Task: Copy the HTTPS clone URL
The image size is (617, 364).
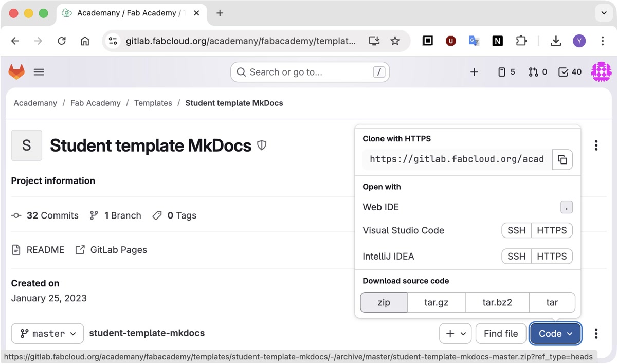Action: 562,159
